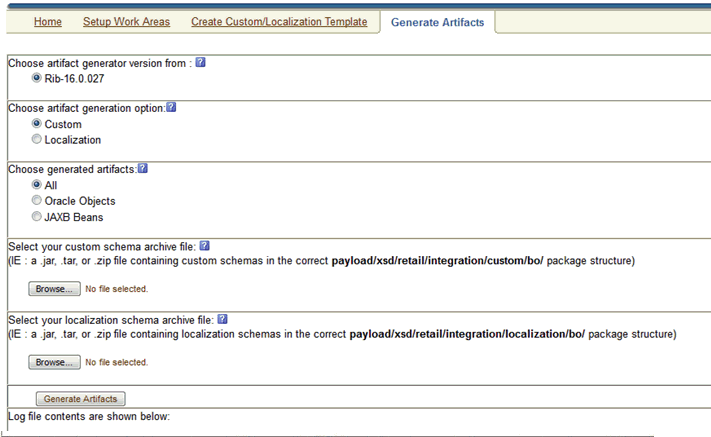The width and height of the screenshot is (711, 437).
Task: Switch to the Generate Artifacts tab
Action: pyautogui.click(x=438, y=22)
